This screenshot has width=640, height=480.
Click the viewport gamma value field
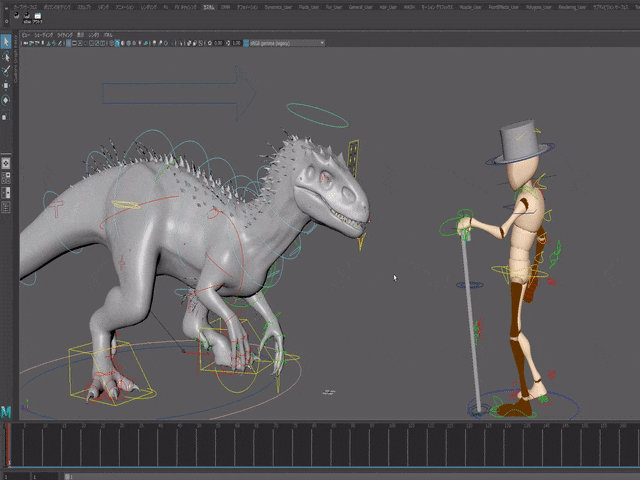click(238, 43)
